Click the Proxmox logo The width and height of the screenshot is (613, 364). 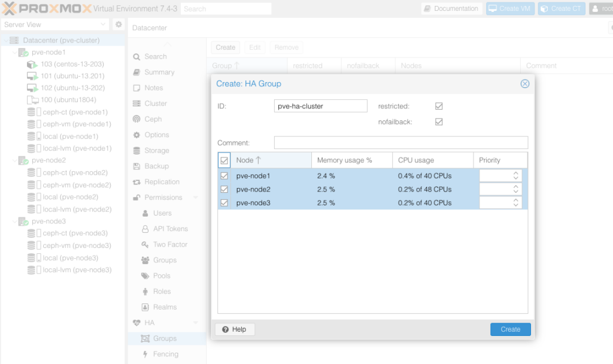47,8
